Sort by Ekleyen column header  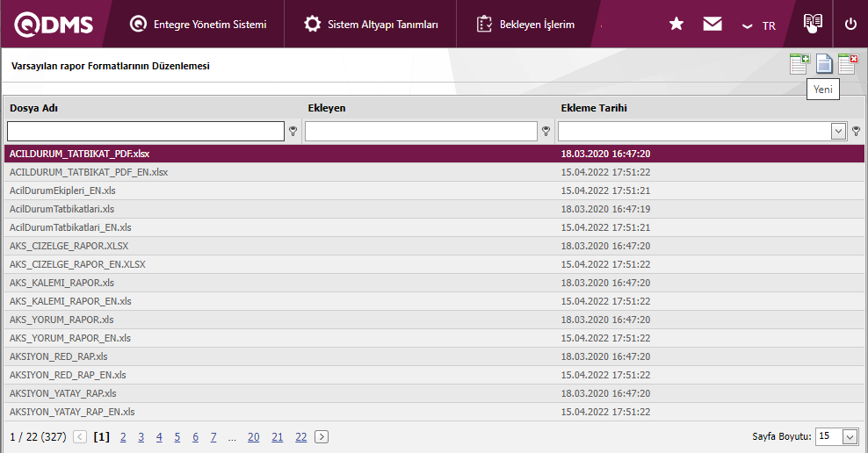pos(327,108)
